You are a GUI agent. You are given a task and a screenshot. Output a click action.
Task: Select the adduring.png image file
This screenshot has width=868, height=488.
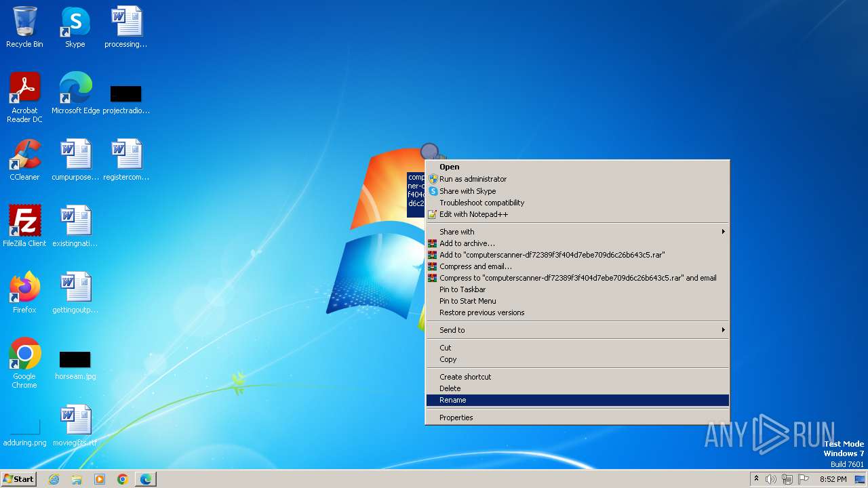24,432
